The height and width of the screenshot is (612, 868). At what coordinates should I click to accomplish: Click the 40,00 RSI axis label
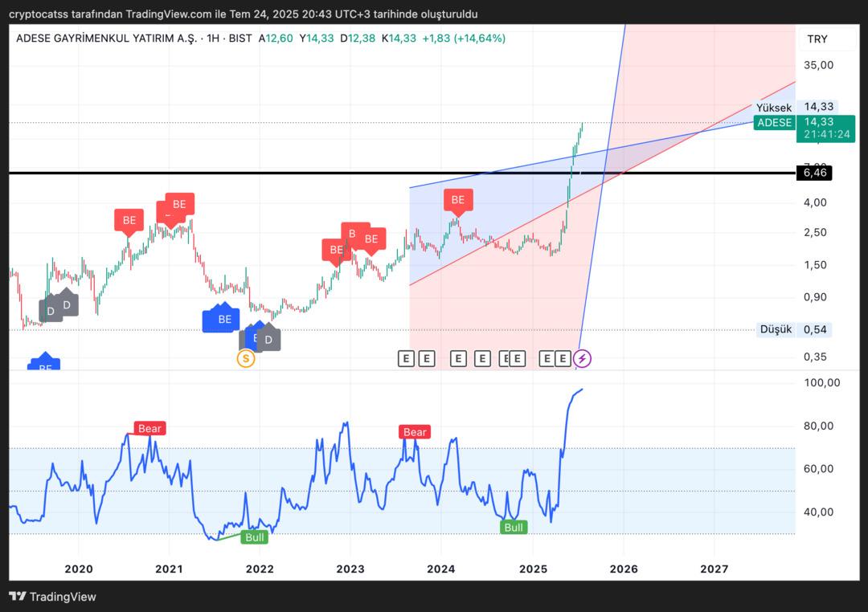[819, 512]
